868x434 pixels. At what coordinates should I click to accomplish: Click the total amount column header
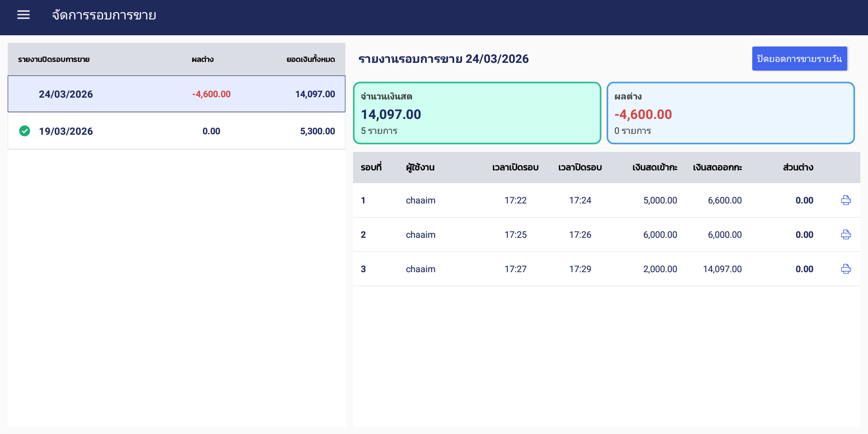coord(311,59)
